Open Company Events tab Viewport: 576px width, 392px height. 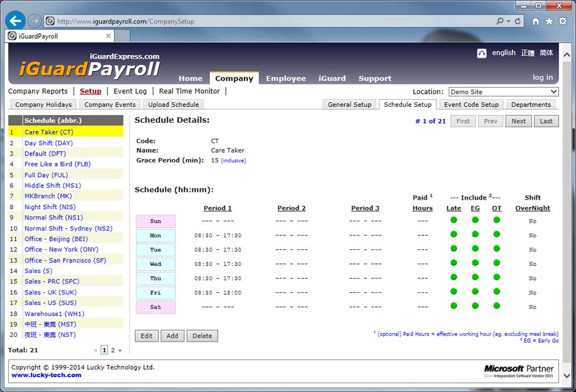(110, 105)
